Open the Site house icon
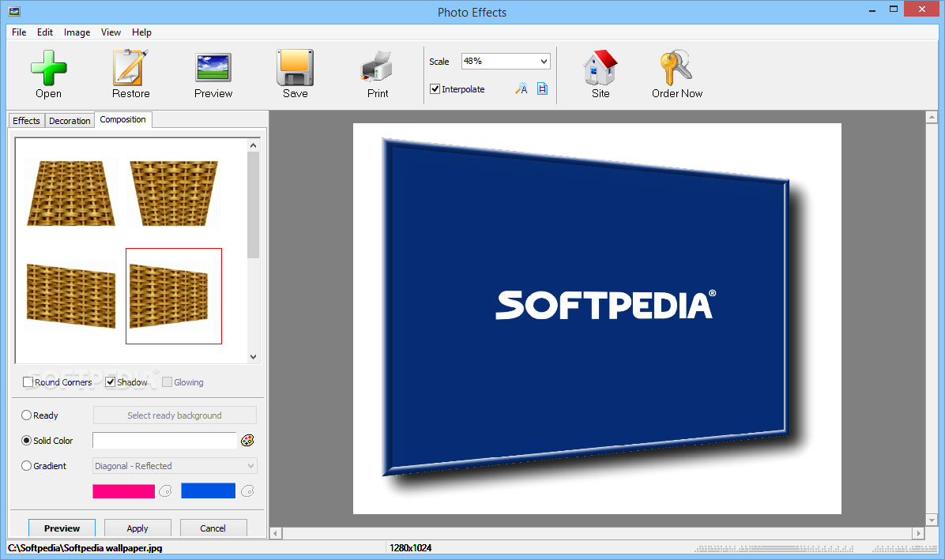Image resolution: width=945 pixels, height=560 pixels. click(601, 67)
